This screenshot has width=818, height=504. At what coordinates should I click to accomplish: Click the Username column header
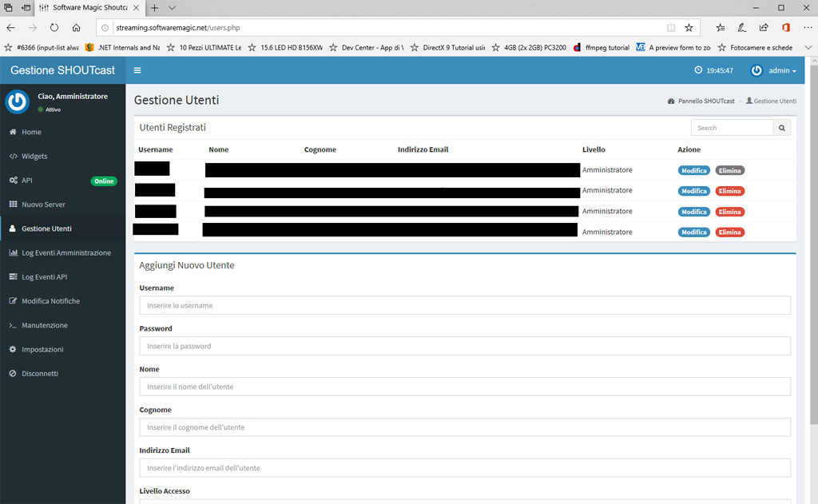click(156, 149)
